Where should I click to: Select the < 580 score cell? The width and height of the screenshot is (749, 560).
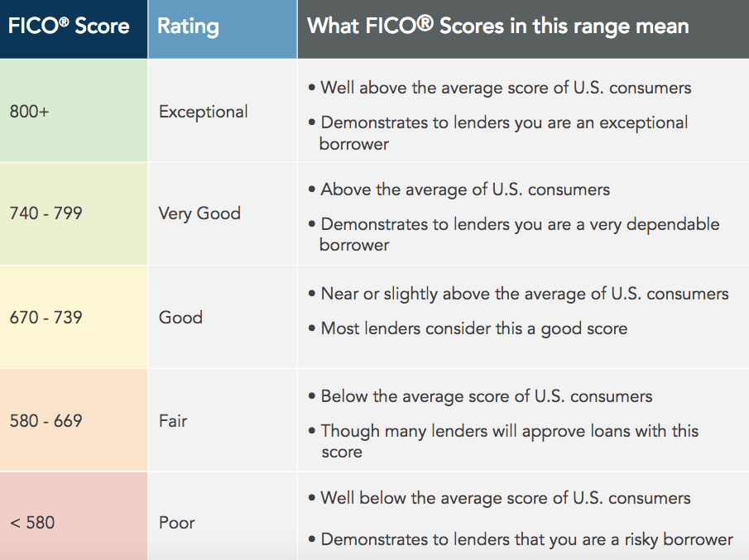pos(74,516)
